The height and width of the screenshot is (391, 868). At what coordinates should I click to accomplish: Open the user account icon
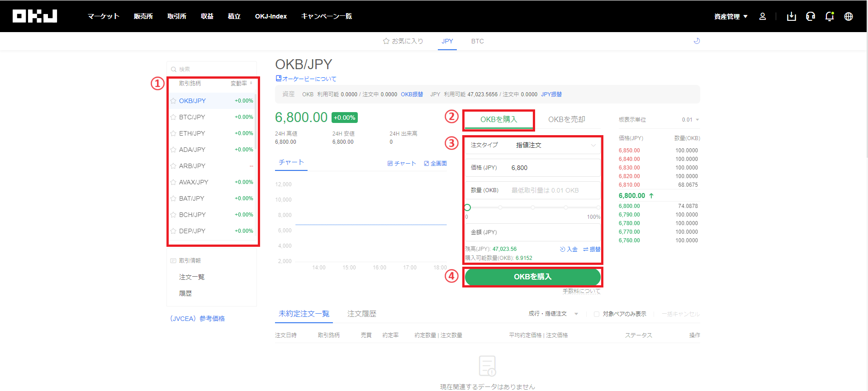pos(763,16)
